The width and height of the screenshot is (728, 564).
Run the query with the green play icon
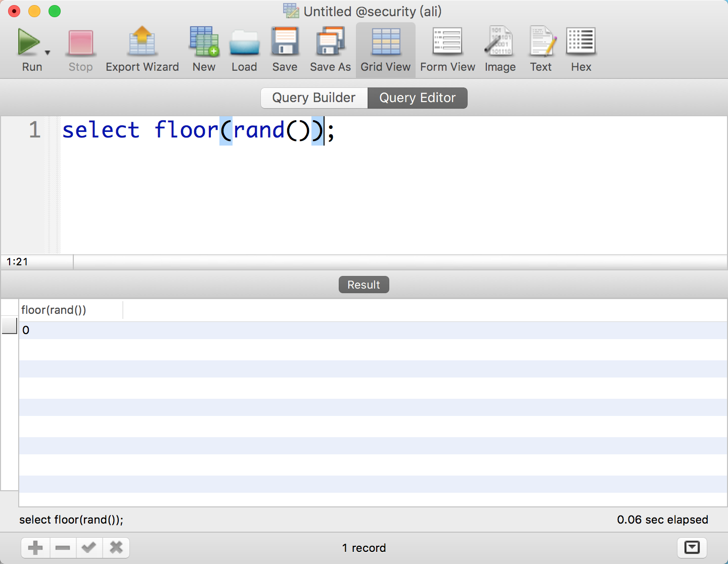pyautogui.click(x=29, y=41)
